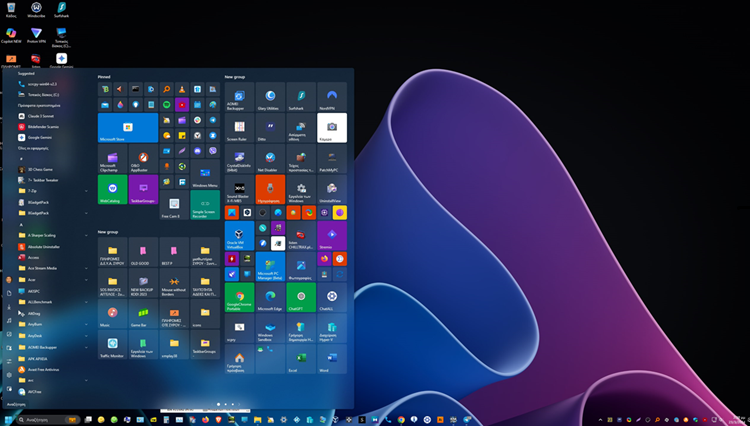The height and width of the screenshot is (426, 750).
Task: Open Avast Free Antivirus in list
Action: pyautogui.click(x=53, y=370)
